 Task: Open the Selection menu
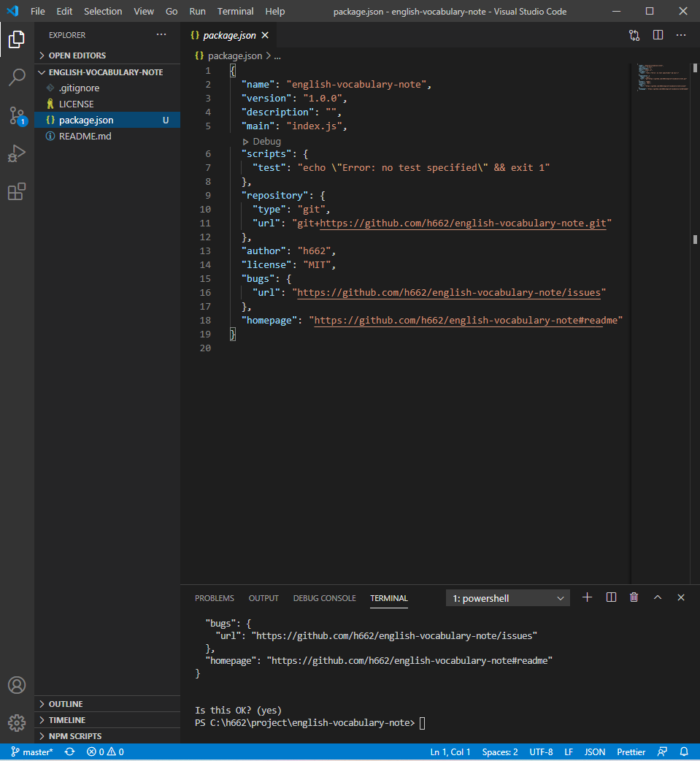[x=103, y=11]
